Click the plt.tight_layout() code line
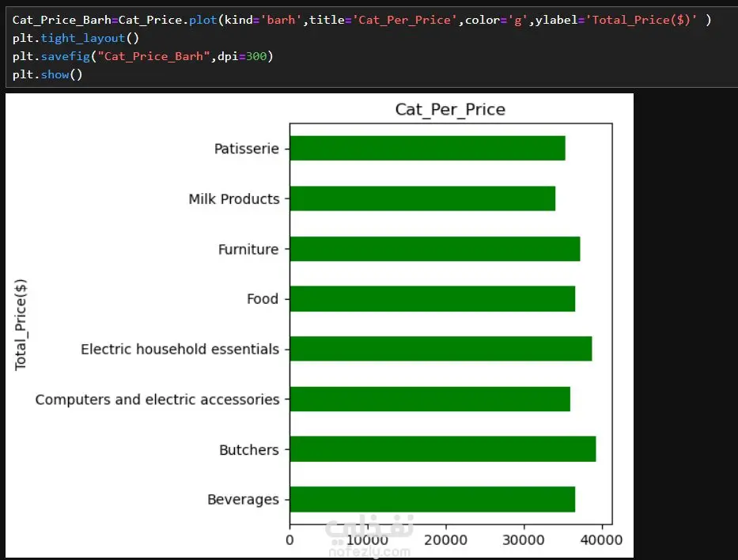The height and width of the screenshot is (560, 738). tap(76, 38)
